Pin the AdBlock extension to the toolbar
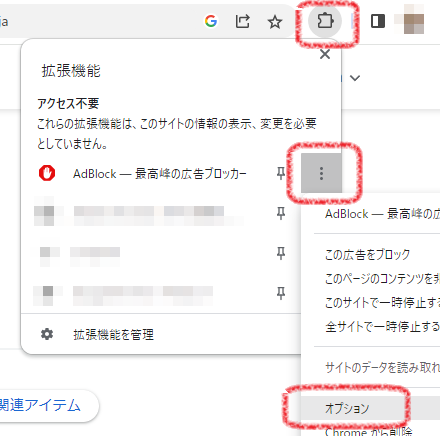The image size is (440, 436). pyautogui.click(x=281, y=173)
